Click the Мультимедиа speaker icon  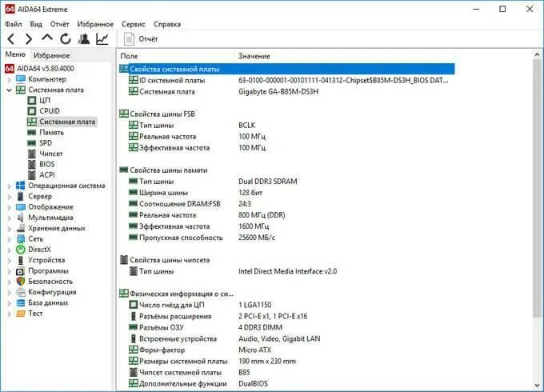tap(21, 218)
